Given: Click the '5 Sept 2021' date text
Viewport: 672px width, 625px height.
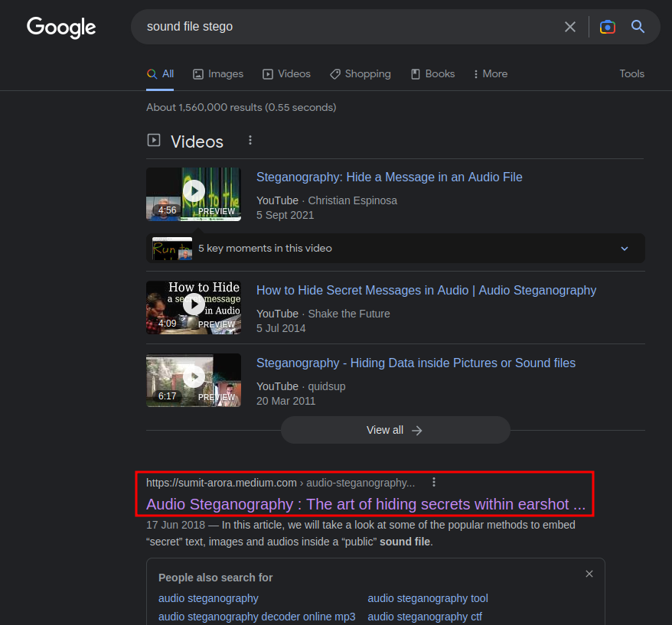Looking at the screenshot, I should pyautogui.click(x=285, y=215).
